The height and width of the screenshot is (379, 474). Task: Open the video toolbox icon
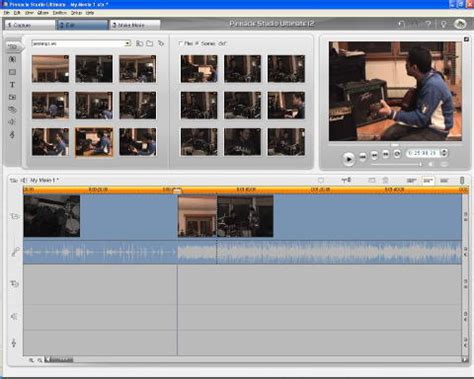point(13,180)
